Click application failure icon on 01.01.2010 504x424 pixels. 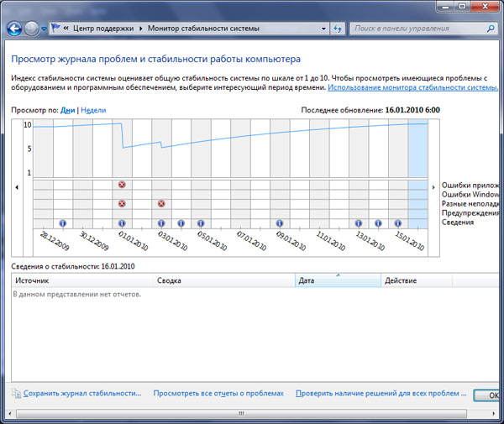pos(122,185)
